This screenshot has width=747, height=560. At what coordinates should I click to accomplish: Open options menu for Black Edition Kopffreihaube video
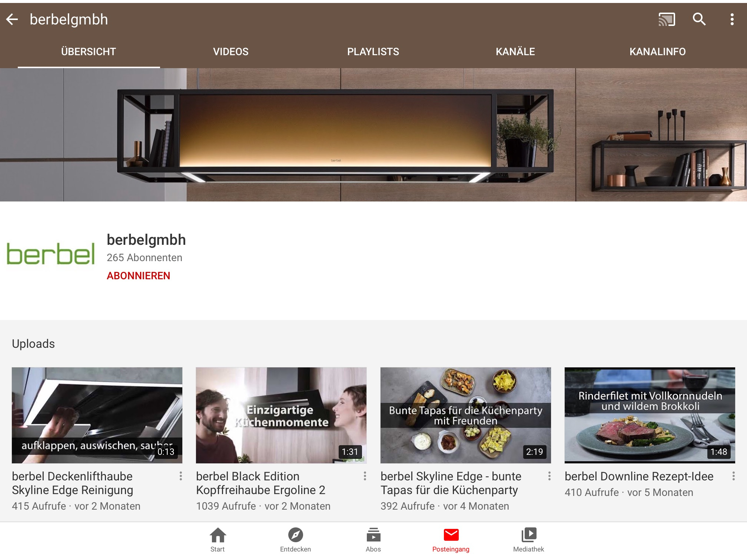365,476
